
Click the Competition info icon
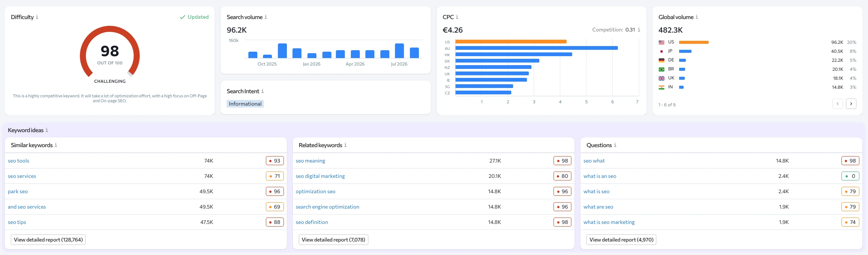[x=639, y=30]
